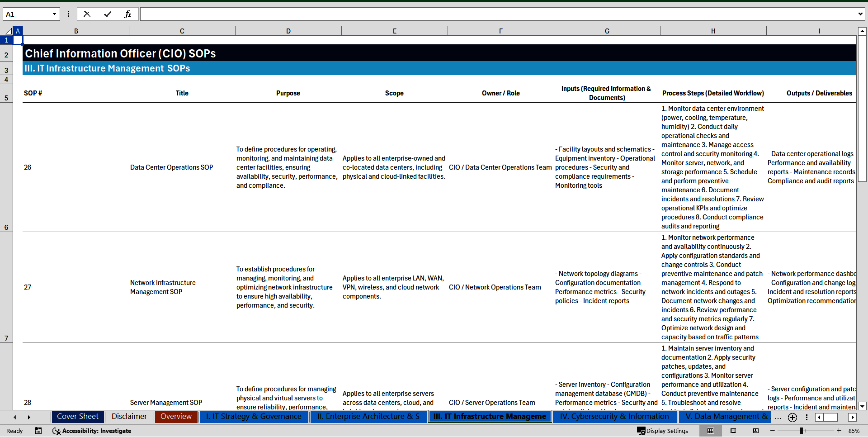868x437 pixels.
Task: Add a new sheet with plus icon
Action: pos(793,418)
